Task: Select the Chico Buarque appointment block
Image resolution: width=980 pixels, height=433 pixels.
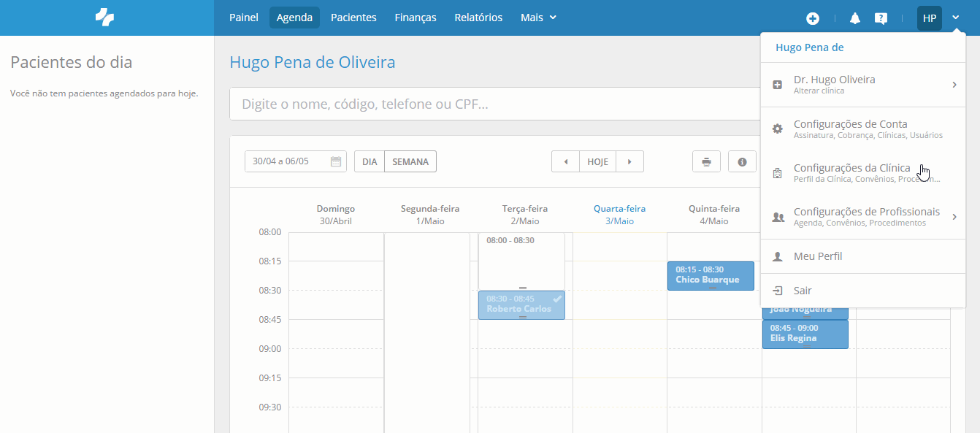Action: tap(710, 275)
